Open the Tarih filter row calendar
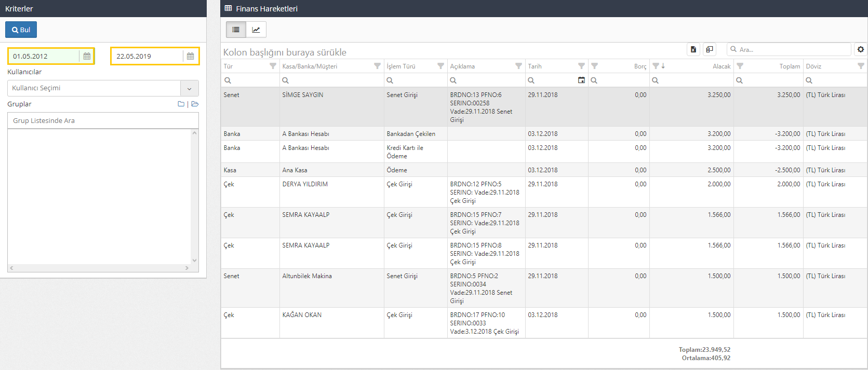 point(581,80)
